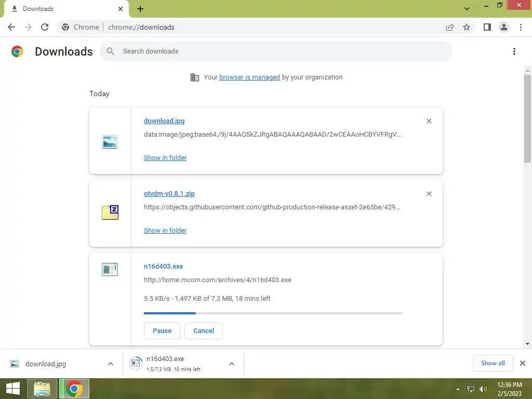The image size is (532, 399).
Task: Show hidden system tray icons
Action: coord(458,389)
